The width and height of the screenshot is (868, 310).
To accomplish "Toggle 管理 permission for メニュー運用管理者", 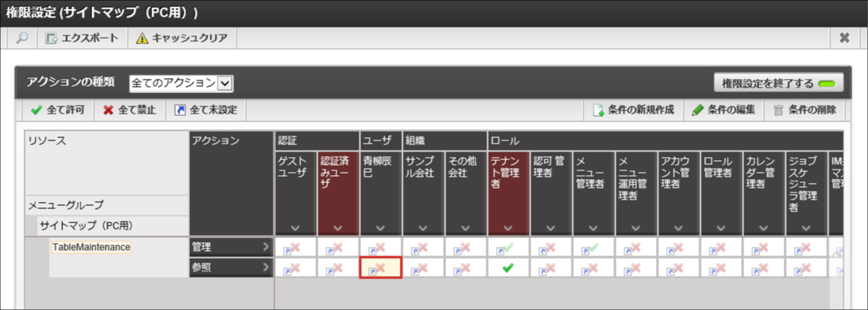I will pyautogui.click(x=636, y=248).
